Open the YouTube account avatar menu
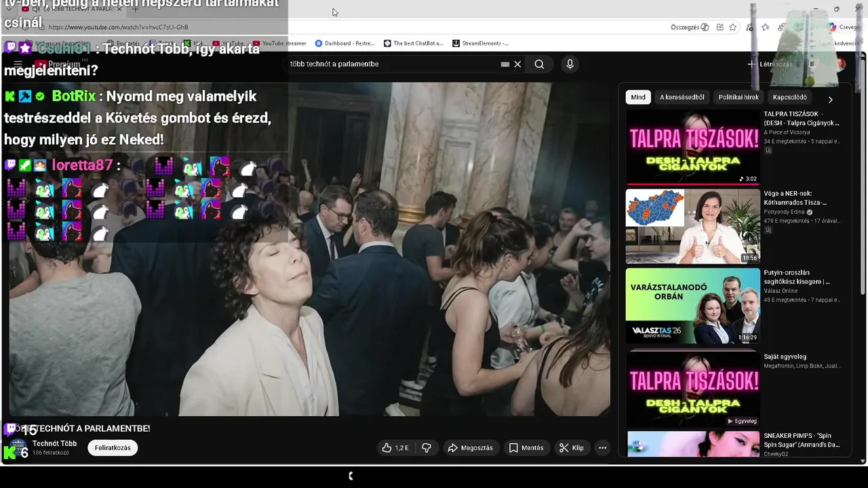868x488 pixels. (x=840, y=64)
